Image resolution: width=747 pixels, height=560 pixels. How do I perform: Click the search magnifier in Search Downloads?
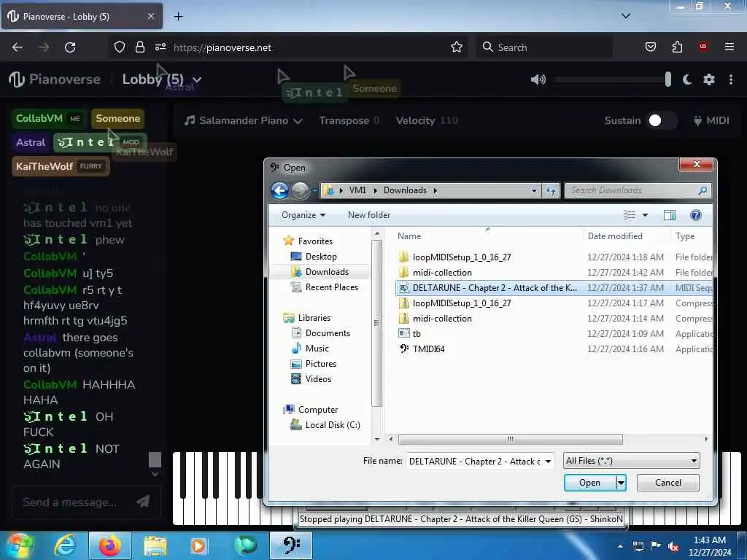[703, 190]
